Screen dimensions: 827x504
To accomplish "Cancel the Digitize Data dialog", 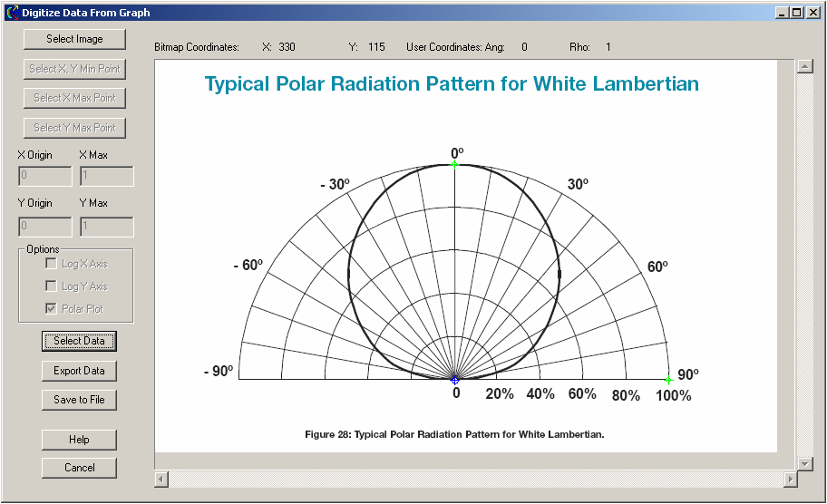I will point(79,468).
